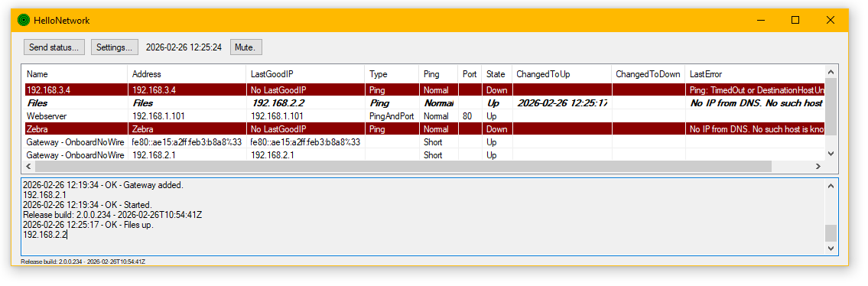Viewport: 868px width, 286px height.
Task: Click the Down state of 192.168.3.4 row
Action: pyautogui.click(x=497, y=89)
